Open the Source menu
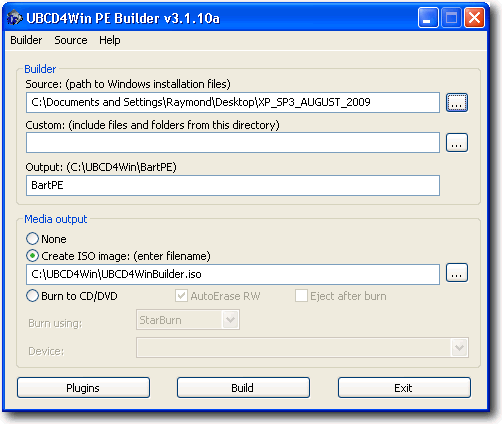 (71, 40)
